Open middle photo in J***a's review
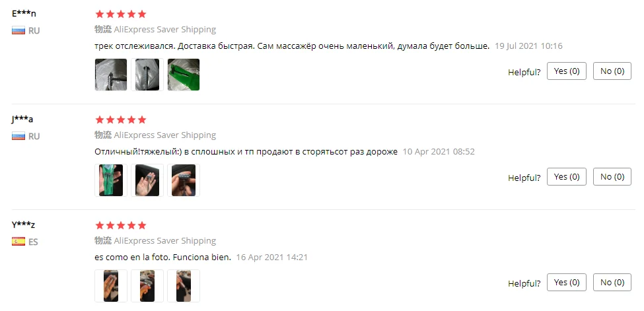Screen dimensions: 644x311 147,180
